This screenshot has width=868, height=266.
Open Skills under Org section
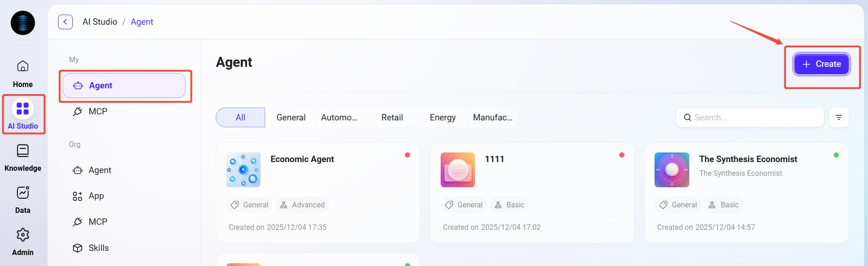98,248
